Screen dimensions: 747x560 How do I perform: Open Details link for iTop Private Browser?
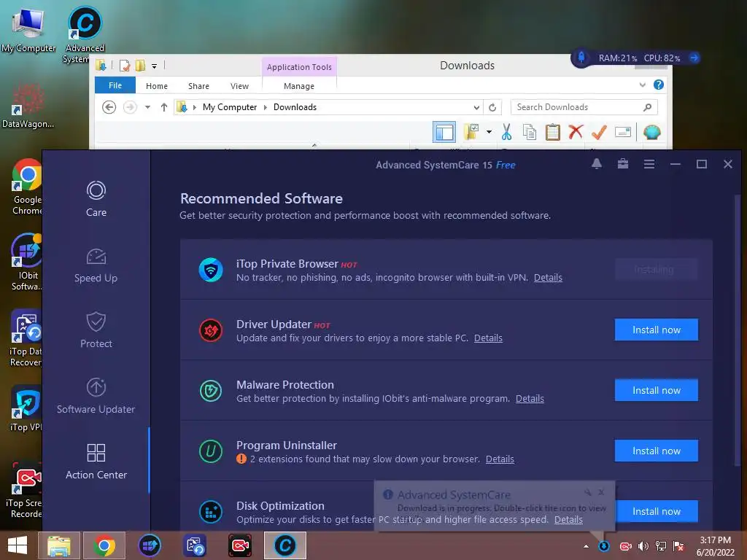click(x=548, y=278)
